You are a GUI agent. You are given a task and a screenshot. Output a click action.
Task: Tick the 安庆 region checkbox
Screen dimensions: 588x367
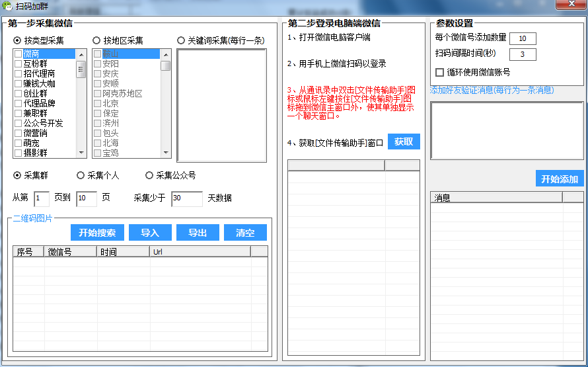click(x=98, y=73)
